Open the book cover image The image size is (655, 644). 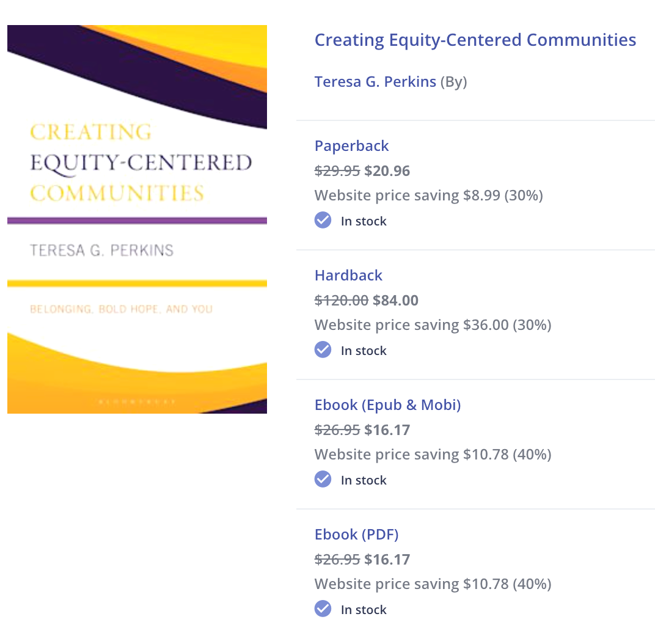point(137,219)
